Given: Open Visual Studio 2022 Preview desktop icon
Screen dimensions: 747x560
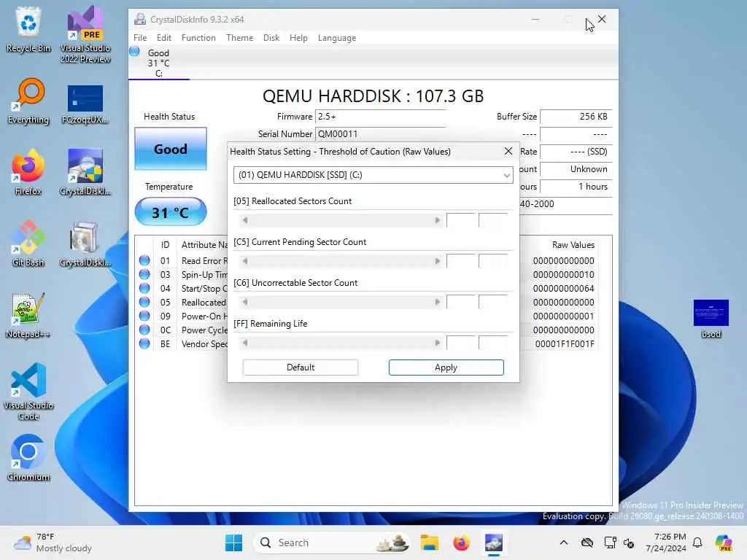Looking at the screenshot, I should (x=85, y=34).
